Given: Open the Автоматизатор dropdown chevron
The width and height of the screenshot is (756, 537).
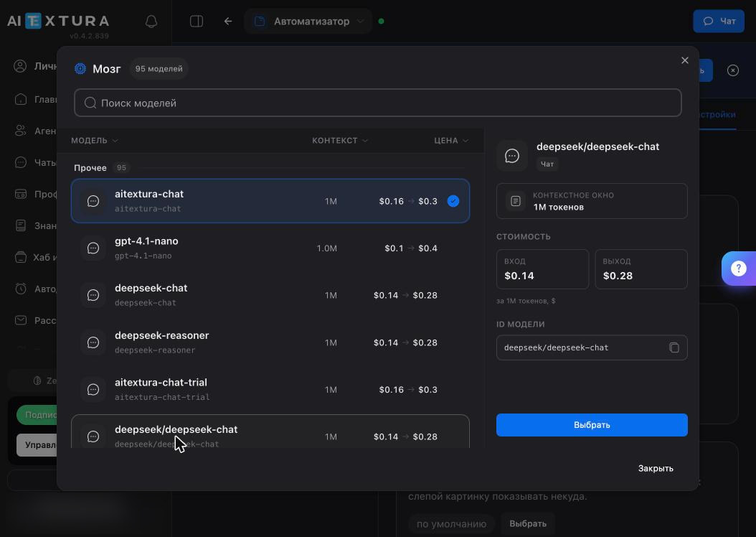Looking at the screenshot, I should (x=360, y=22).
